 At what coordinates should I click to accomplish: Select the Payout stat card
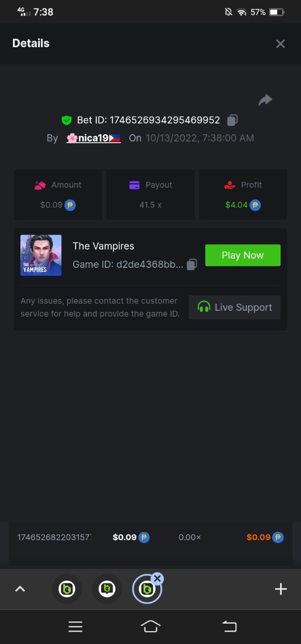(150, 195)
